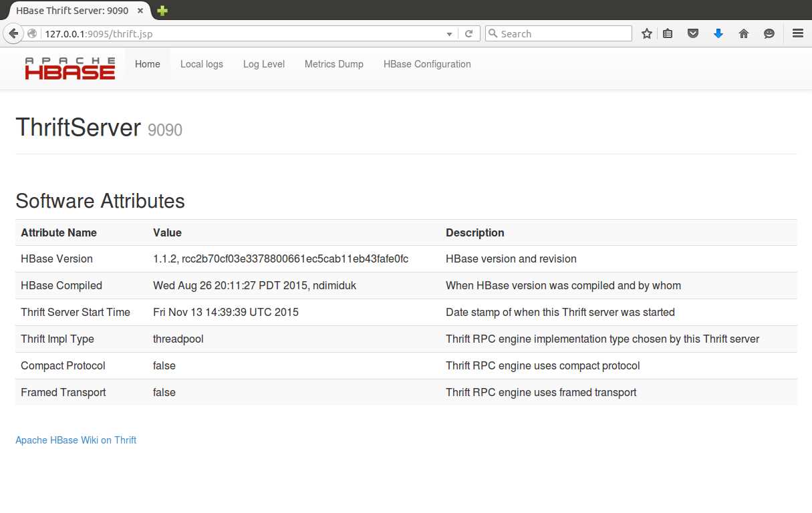Open the reading list sidebar icon
The image size is (812, 513).
pos(668,33)
